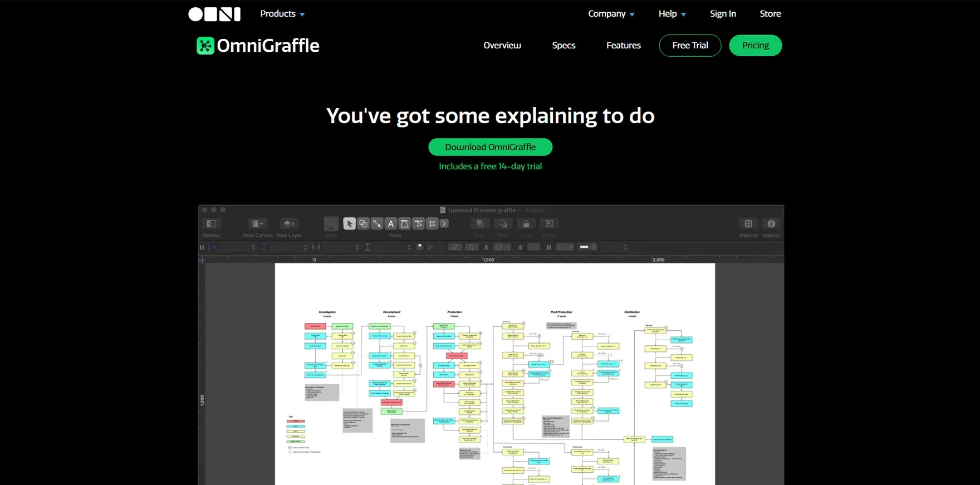Click the flowchart canvas thumbnail

coord(494,374)
